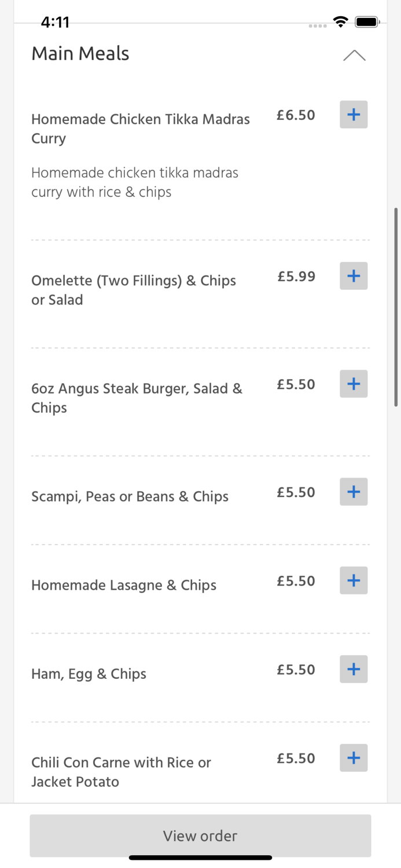Select the Homemade Chicken Tikka Madras Curry item
Image resolution: width=401 pixels, height=868 pixels.
coord(141,128)
